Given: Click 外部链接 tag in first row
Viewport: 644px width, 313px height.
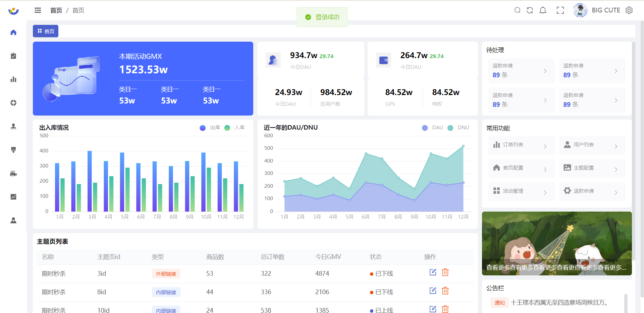Looking at the screenshot, I should (166, 274).
